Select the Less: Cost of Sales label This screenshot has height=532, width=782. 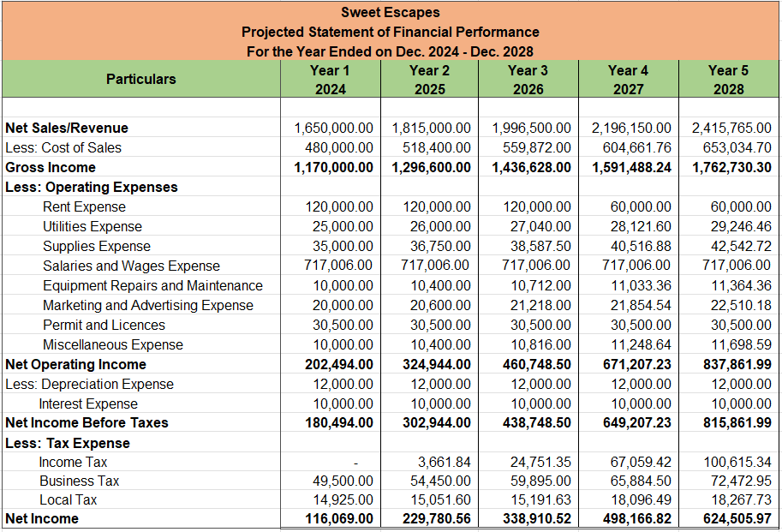[x=63, y=147]
